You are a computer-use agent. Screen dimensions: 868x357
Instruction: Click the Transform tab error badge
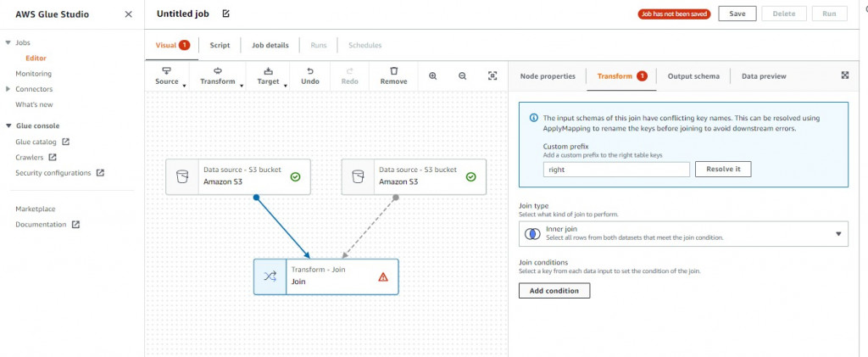(x=642, y=76)
